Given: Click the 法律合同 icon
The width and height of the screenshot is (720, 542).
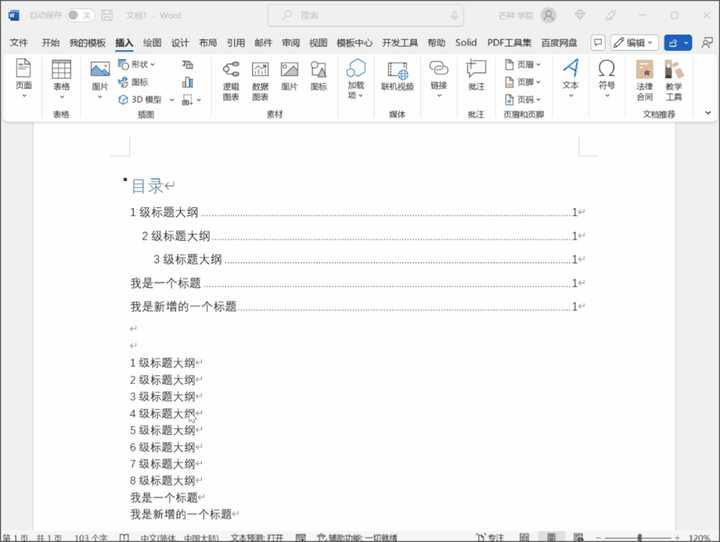Looking at the screenshot, I should point(645,81).
